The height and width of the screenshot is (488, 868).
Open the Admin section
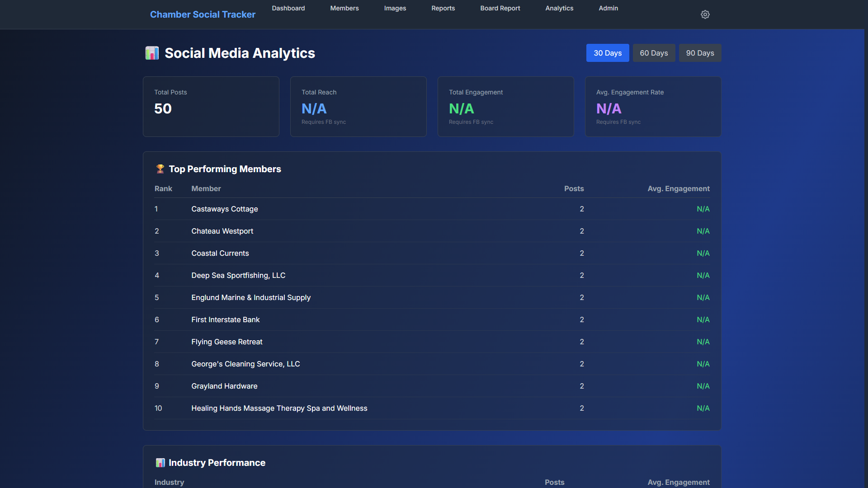[609, 8]
